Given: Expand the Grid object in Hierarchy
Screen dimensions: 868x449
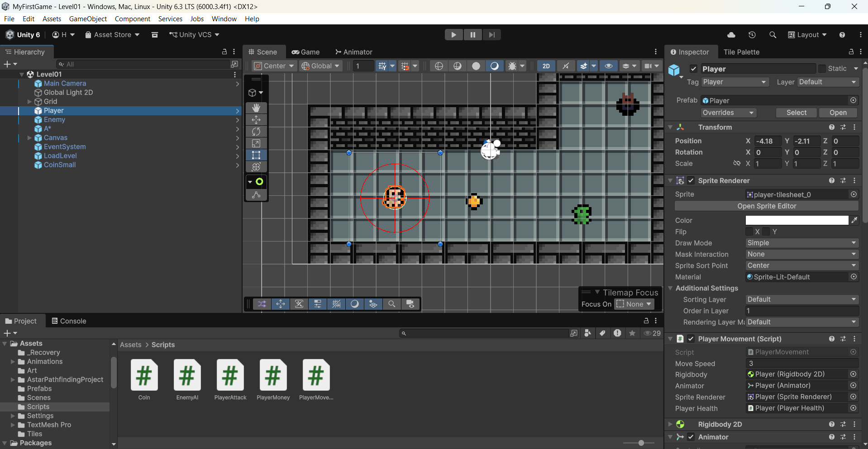Looking at the screenshot, I should click(29, 101).
